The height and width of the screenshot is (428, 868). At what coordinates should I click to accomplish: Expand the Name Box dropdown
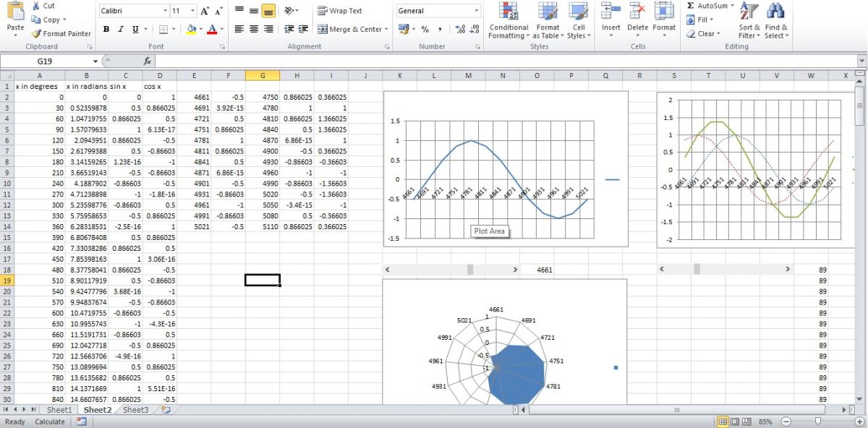[95, 61]
